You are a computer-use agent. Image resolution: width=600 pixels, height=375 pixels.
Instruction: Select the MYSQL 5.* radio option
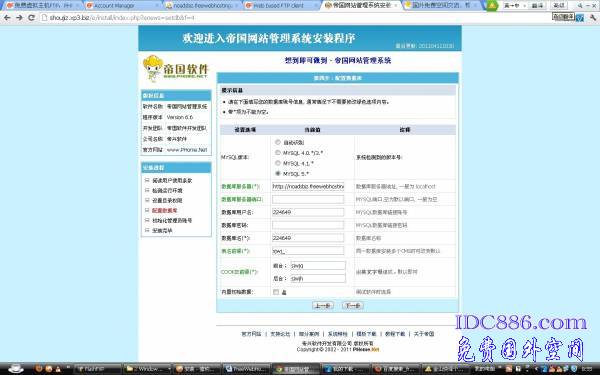[278, 174]
